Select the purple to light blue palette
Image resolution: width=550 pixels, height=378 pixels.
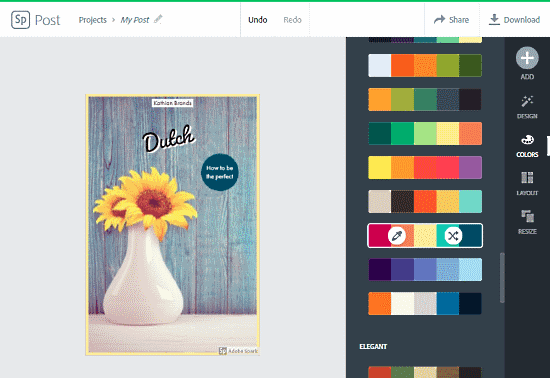click(425, 270)
